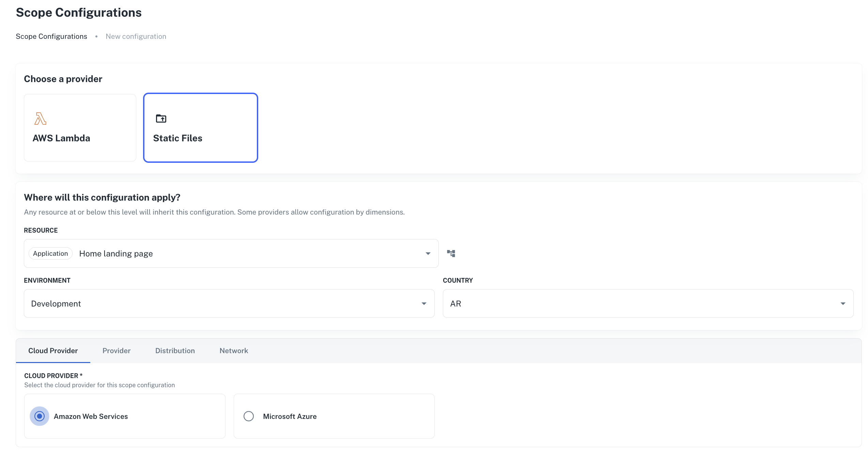Click the Home landing page resource field

pos(238,253)
